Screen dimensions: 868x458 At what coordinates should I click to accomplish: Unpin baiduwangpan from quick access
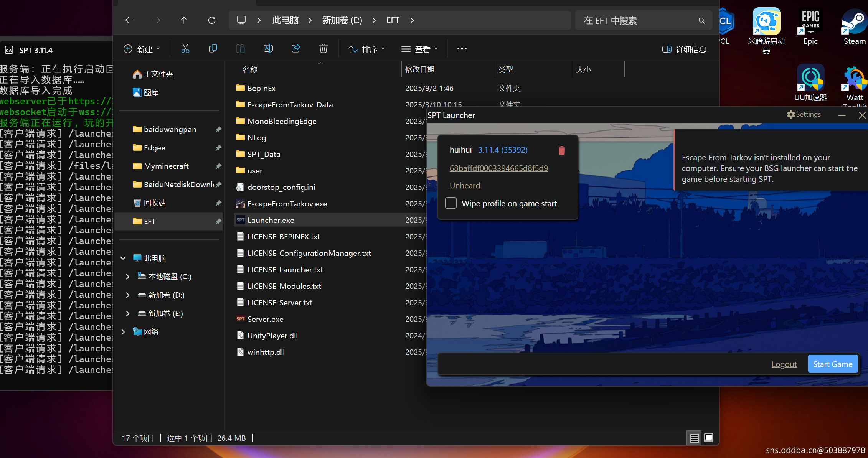pyautogui.click(x=218, y=129)
